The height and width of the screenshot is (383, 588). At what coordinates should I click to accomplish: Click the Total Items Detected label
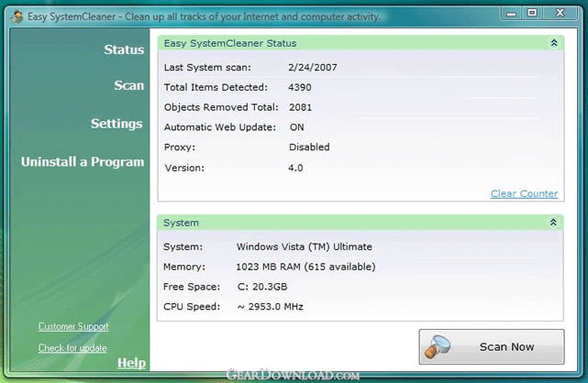click(216, 87)
